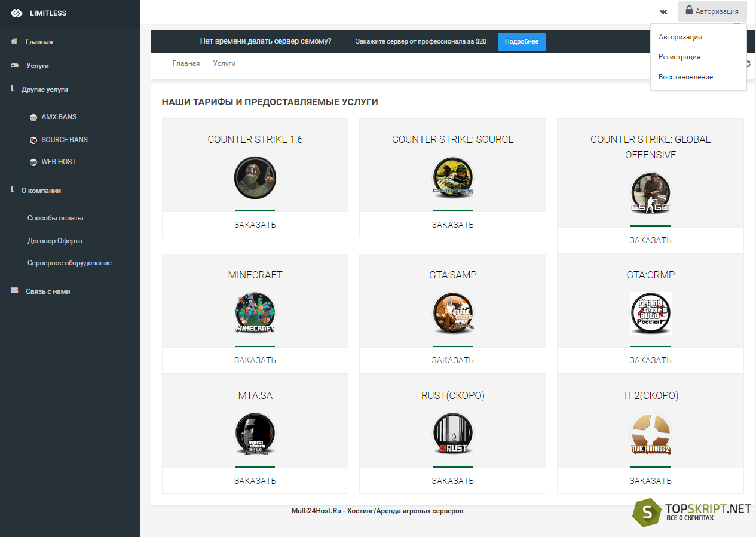
Task: Click the AMX:BANS icon in sidebar
Action: (x=33, y=118)
